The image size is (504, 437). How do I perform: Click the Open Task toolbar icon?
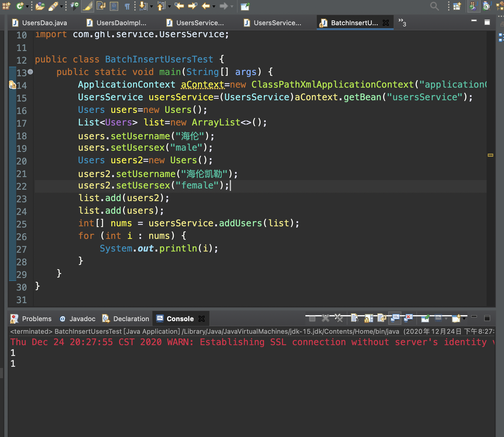pos(74,6)
